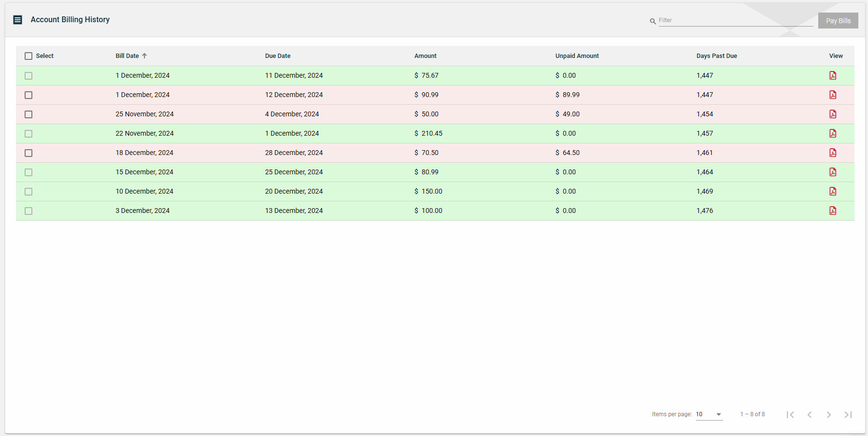Open the items per page dropdown
Screen dimensions: 868x436
(x=708, y=414)
